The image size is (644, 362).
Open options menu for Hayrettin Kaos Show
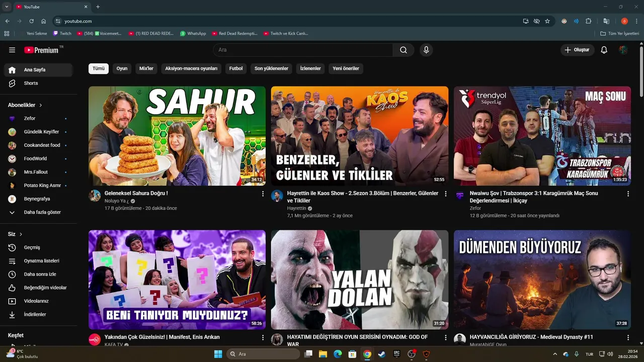coord(445,194)
